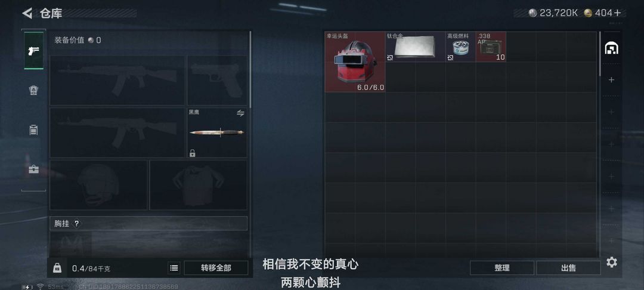Select the 钛合金 titanium alloy item
Viewport: 644px width, 290px height.
click(x=416, y=47)
